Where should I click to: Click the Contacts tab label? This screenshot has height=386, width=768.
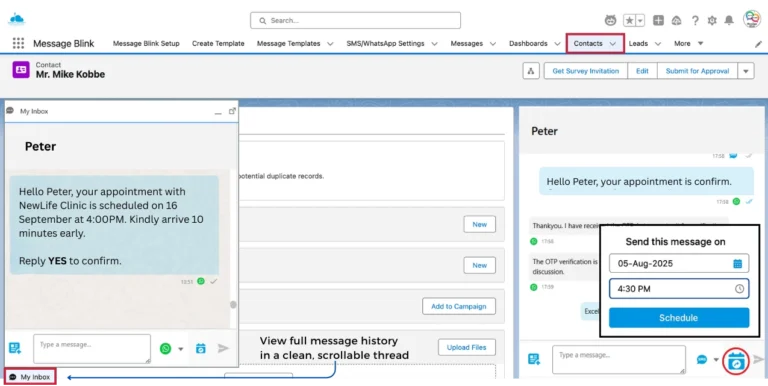[x=588, y=43]
